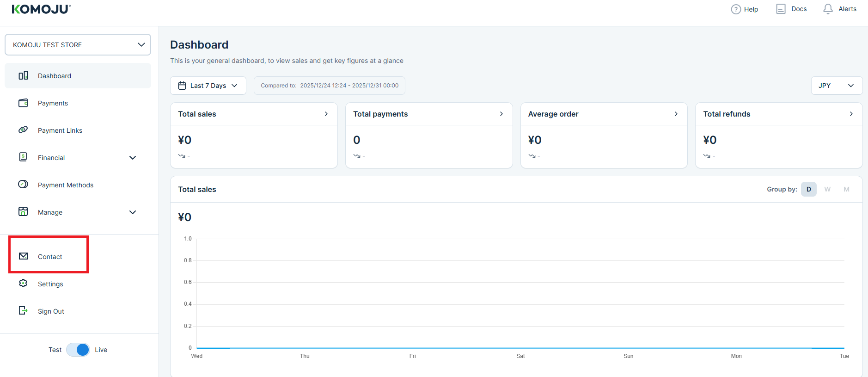The width and height of the screenshot is (868, 377).
Task: Open Payment Methods in sidebar
Action: pos(78,185)
